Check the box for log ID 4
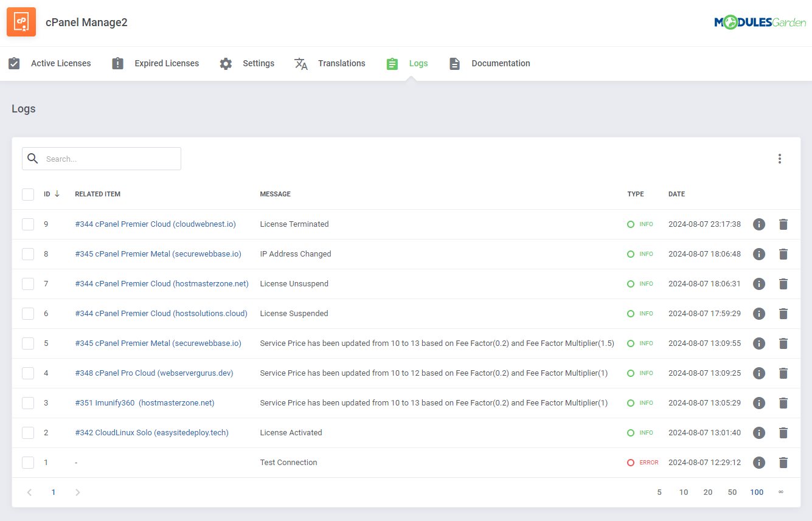Image resolution: width=812 pixels, height=521 pixels. 28,373
